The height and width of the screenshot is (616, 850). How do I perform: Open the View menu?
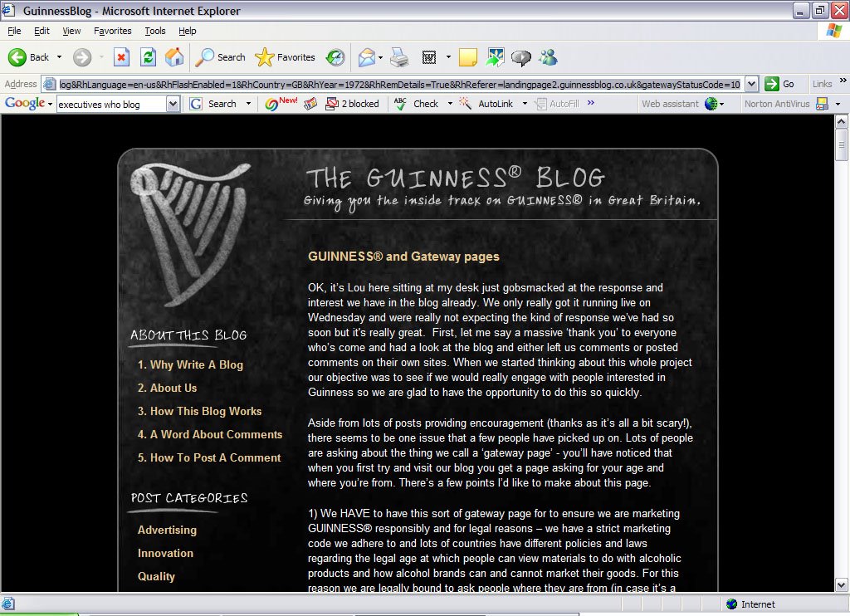click(71, 31)
